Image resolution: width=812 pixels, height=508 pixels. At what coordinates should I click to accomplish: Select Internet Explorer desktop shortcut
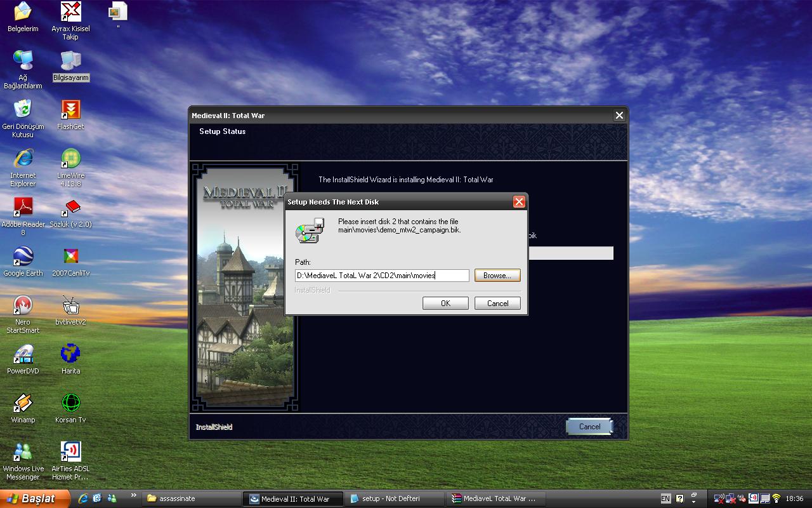[x=23, y=168]
